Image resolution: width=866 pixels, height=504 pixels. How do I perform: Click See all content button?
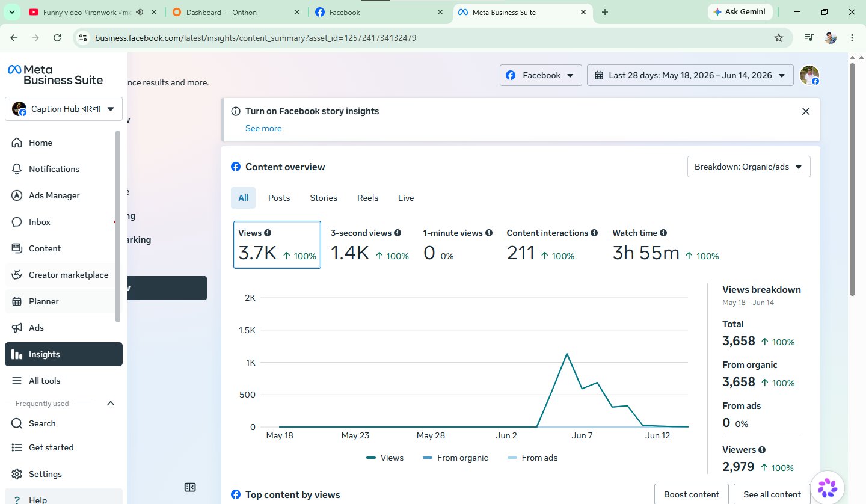(772, 494)
